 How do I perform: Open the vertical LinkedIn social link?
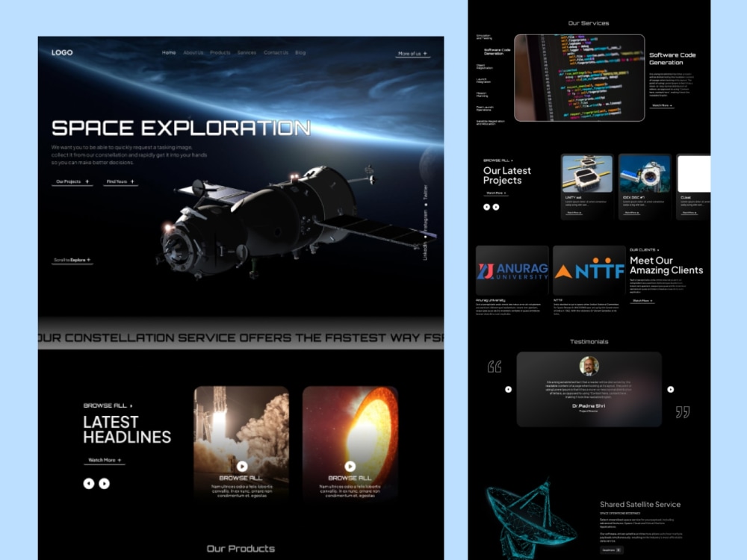426,250
